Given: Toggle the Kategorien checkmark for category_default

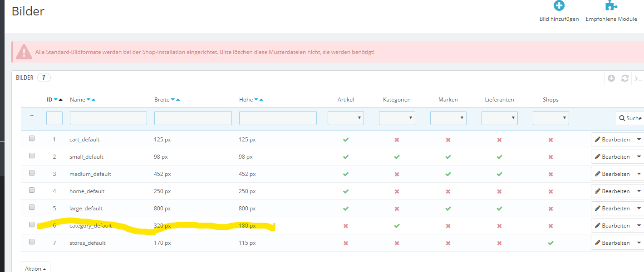Looking at the screenshot, I should tap(397, 226).
